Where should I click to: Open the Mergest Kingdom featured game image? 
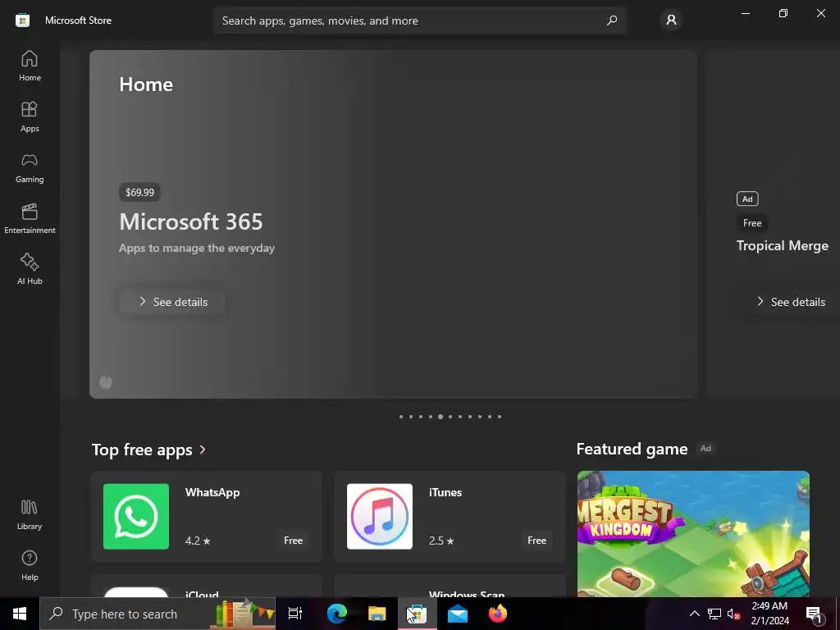tap(693, 533)
